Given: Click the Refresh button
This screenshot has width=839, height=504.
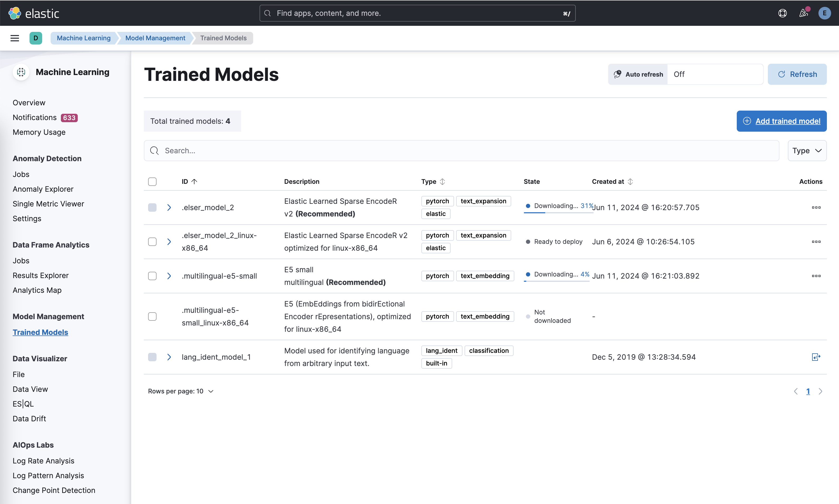Looking at the screenshot, I should pos(797,74).
